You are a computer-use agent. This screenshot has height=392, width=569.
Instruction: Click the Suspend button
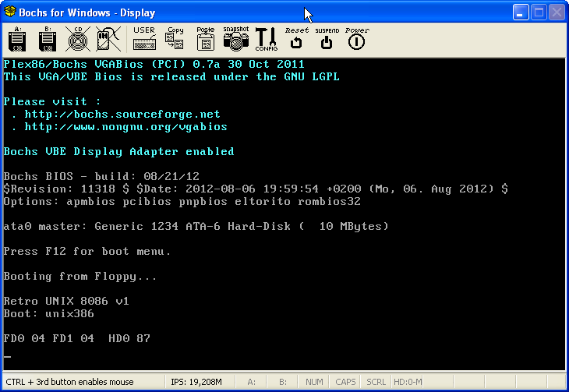click(x=327, y=38)
